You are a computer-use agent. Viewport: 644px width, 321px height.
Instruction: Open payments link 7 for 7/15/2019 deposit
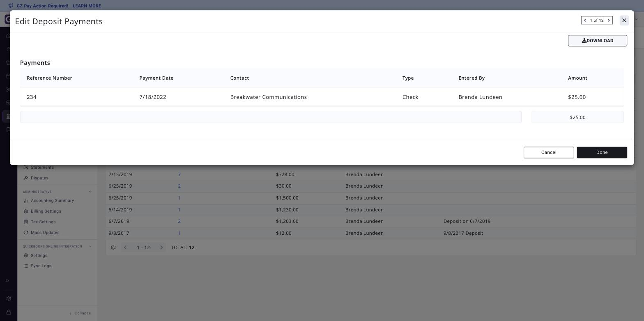(x=179, y=174)
